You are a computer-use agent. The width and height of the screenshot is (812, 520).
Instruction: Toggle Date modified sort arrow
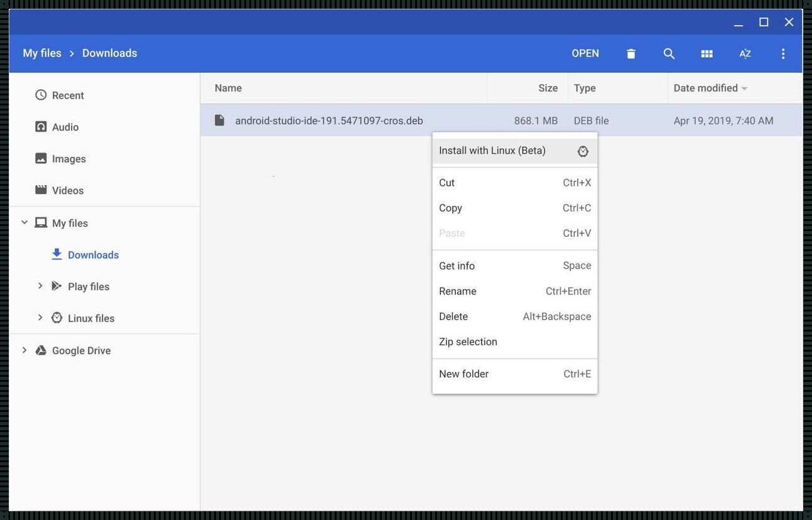[744, 89]
